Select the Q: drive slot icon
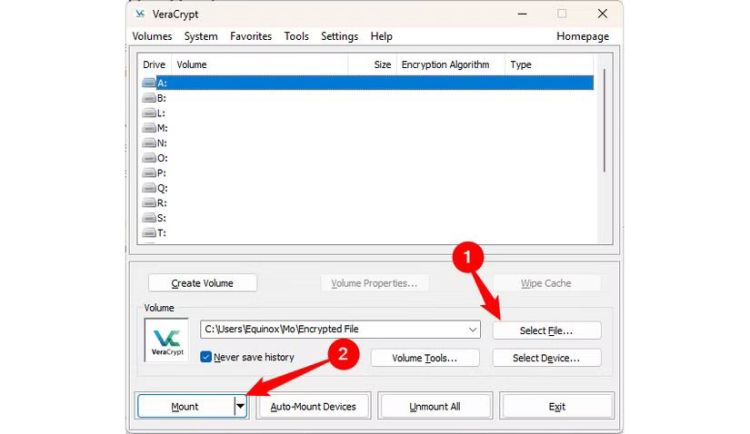750x434 pixels. click(x=149, y=188)
